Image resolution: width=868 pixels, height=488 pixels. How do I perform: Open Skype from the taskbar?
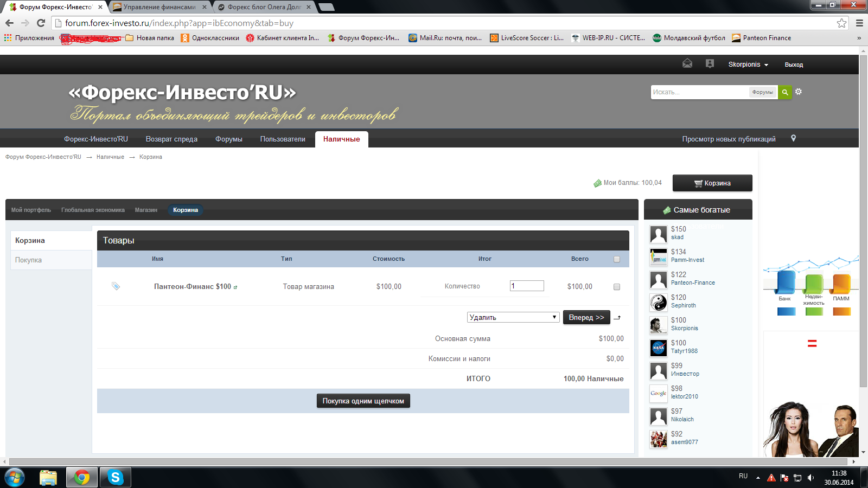point(115,477)
